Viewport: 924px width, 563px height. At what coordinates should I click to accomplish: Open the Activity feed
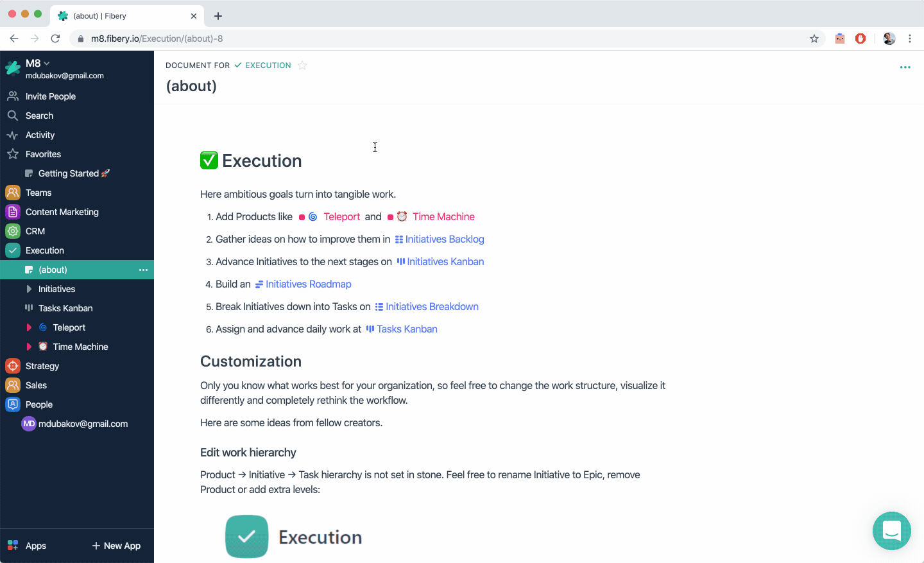pos(40,135)
